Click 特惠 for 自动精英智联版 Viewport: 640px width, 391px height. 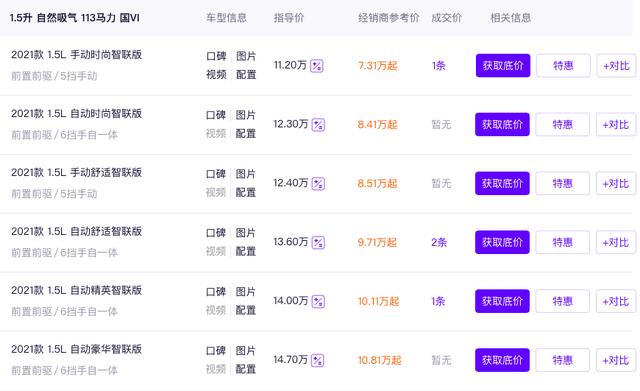click(x=562, y=301)
